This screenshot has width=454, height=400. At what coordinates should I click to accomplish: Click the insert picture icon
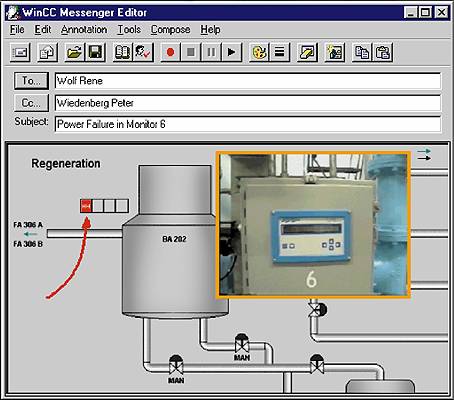pos(335,52)
